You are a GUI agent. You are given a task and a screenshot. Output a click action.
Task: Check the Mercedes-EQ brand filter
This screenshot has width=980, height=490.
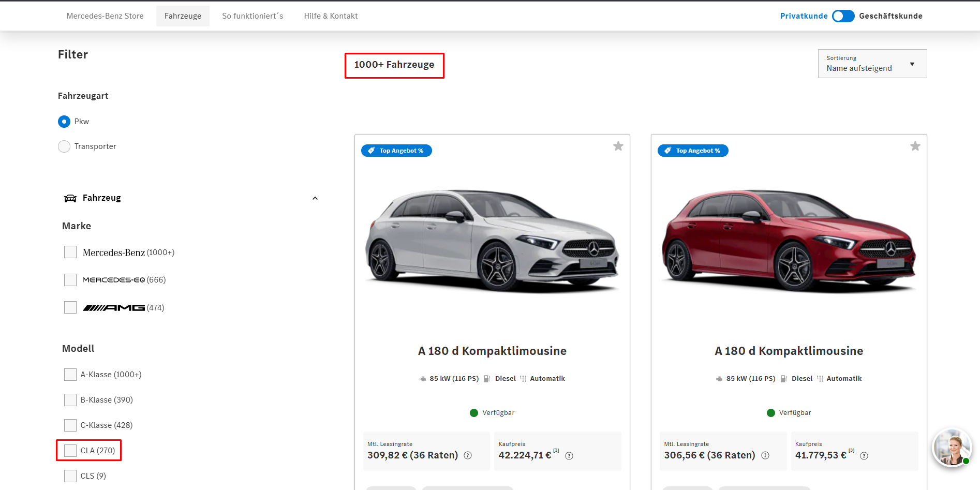click(70, 280)
